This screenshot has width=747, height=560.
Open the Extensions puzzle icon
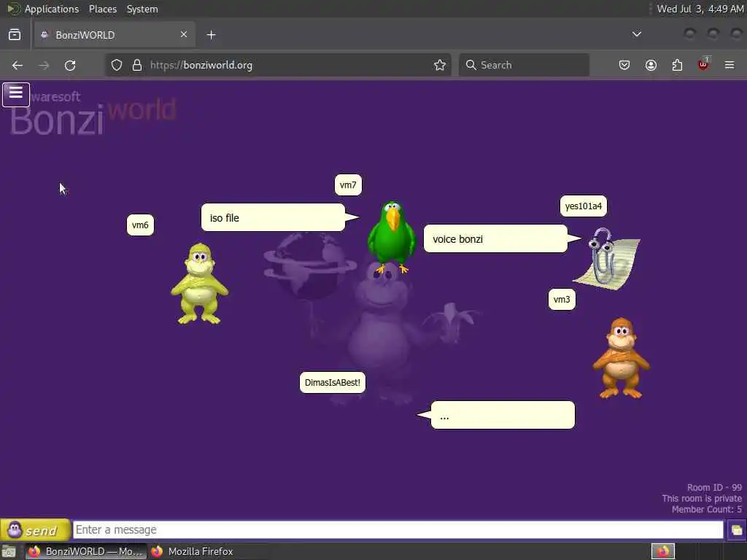coord(677,65)
